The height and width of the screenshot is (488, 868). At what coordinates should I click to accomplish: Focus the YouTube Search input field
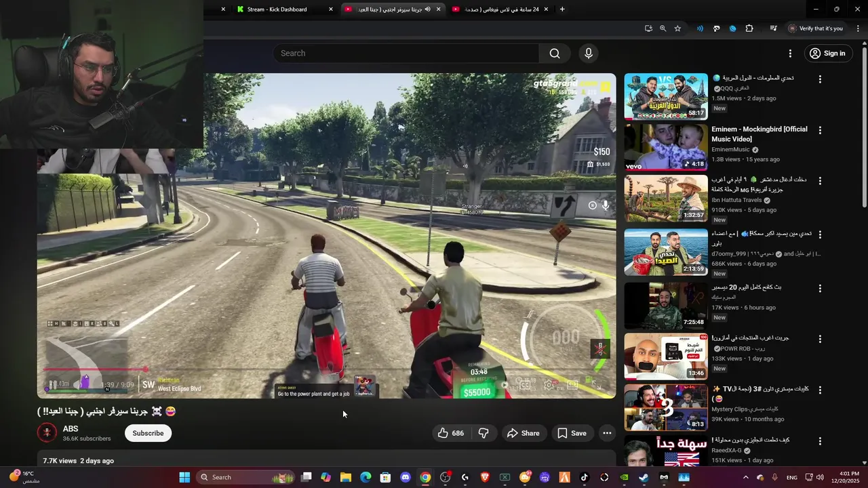407,54
